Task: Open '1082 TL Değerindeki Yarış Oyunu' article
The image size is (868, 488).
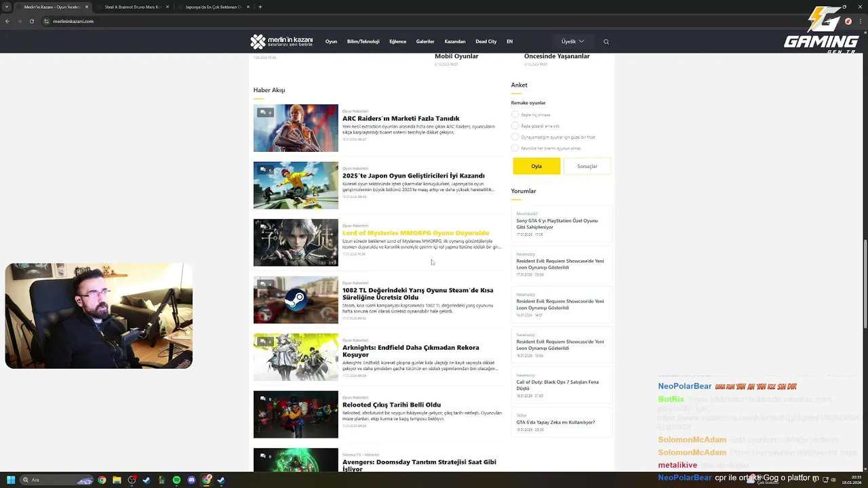Action: click(x=418, y=293)
